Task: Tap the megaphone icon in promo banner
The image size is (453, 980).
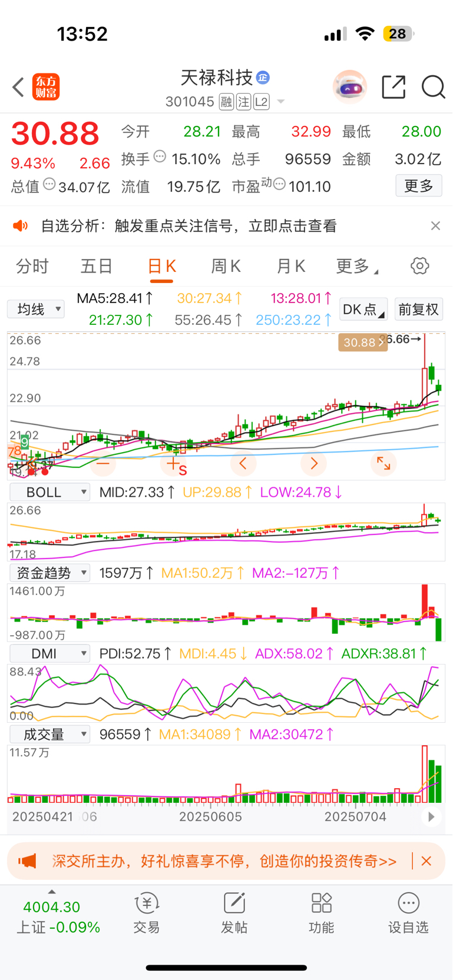Action: [x=27, y=861]
